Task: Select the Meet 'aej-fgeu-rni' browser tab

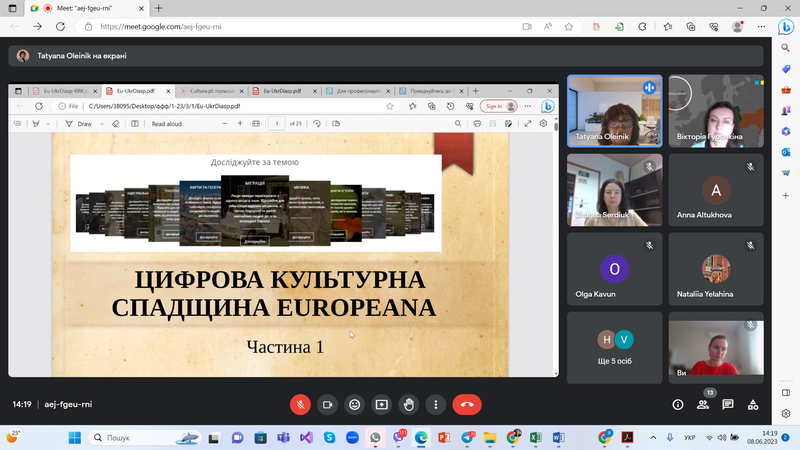Action: click(x=87, y=8)
